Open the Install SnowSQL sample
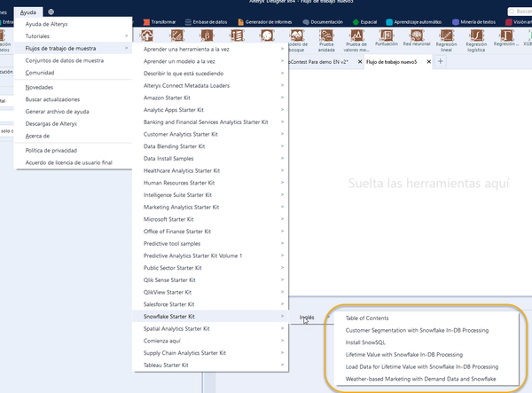This screenshot has height=393, width=532. tap(426, 342)
